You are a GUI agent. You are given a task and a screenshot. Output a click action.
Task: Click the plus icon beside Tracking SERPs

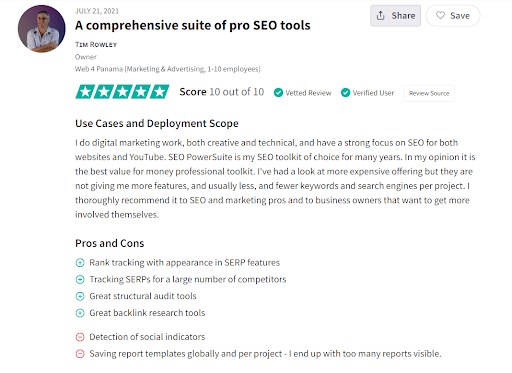click(x=80, y=279)
